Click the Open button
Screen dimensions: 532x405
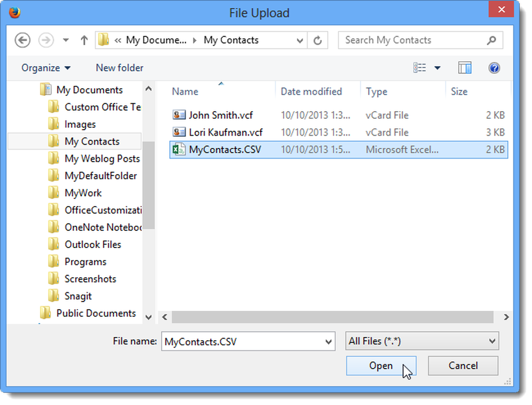381,366
